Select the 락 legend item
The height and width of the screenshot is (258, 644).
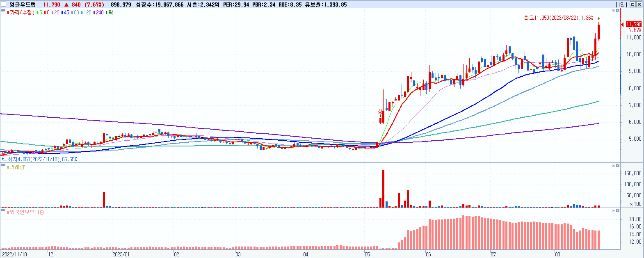point(110,13)
